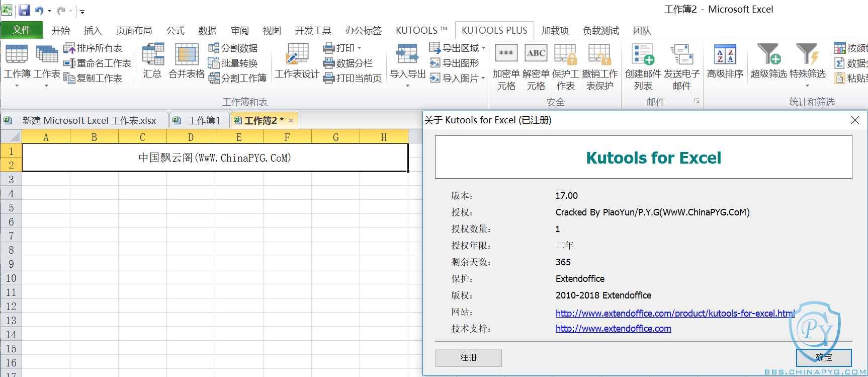Switch to the 公式 ribbon tab
Image resolution: width=868 pixels, height=377 pixels.
176,31
